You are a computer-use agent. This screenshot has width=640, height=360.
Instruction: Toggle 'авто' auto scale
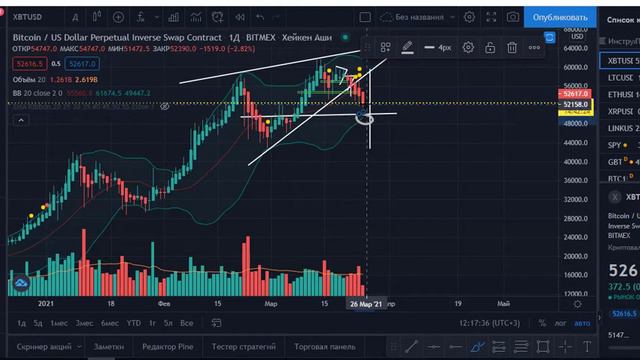point(582,323)
